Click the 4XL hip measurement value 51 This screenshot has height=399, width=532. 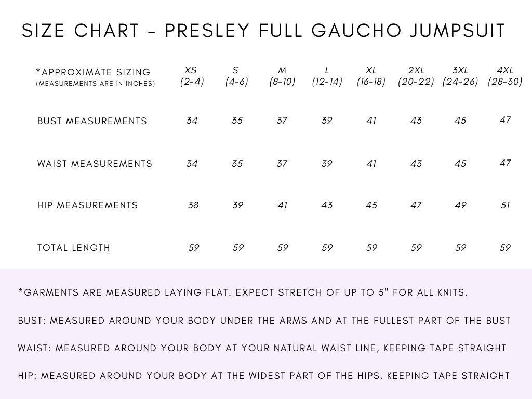pyautogui.click(x=505, y=205)
